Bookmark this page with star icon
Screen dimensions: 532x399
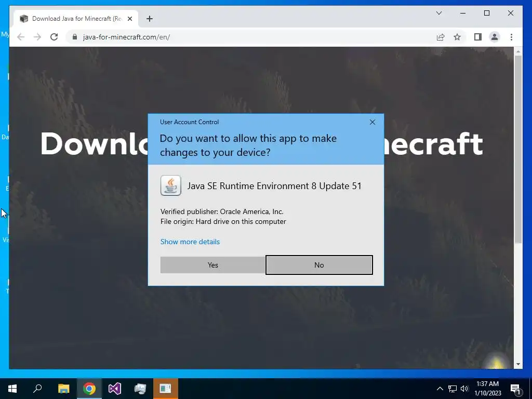click(457, 37)
